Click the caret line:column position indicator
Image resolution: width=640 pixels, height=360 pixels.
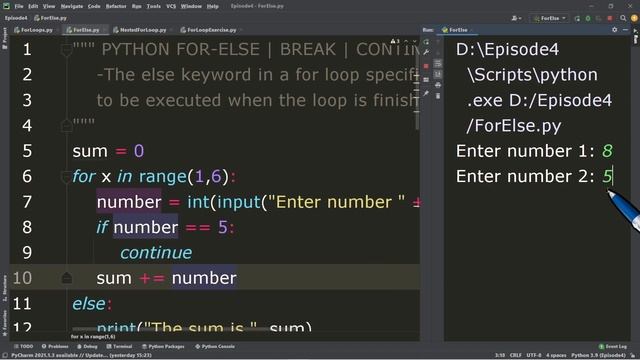point(500,356)
